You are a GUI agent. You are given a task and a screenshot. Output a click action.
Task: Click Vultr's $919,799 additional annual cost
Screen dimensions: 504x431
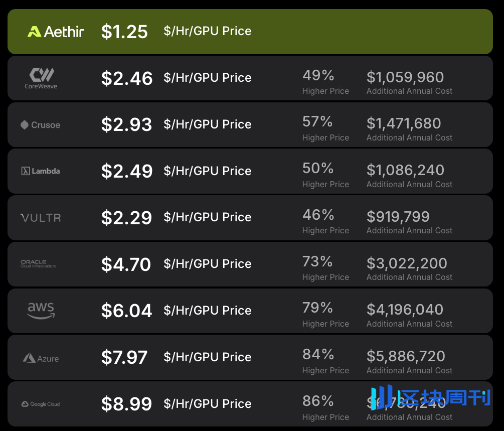coord(398,216)
